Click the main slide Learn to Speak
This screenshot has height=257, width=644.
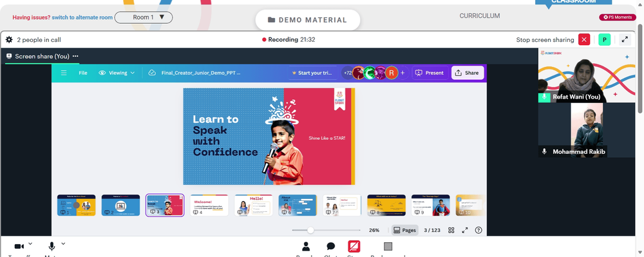pos(269,137)
